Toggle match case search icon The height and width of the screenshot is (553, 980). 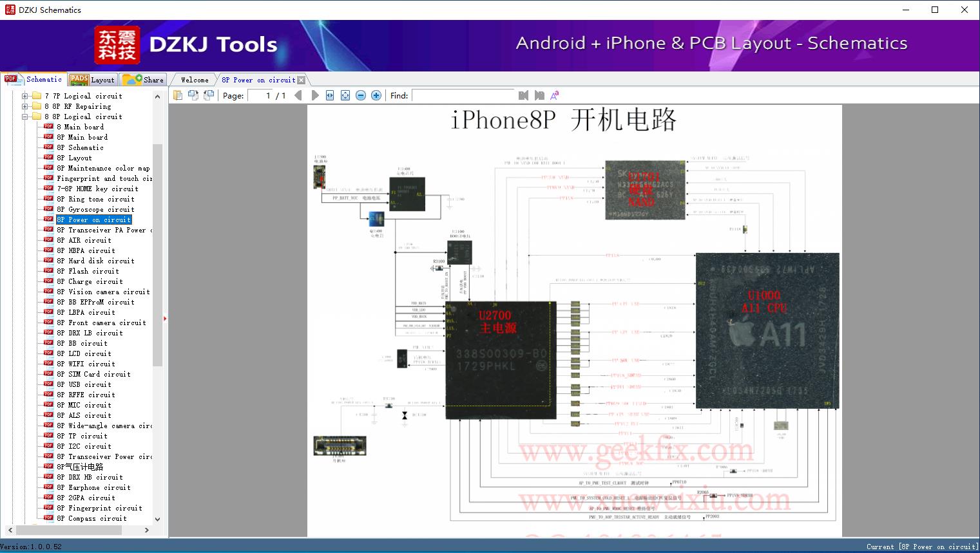(x=555, y=95)
